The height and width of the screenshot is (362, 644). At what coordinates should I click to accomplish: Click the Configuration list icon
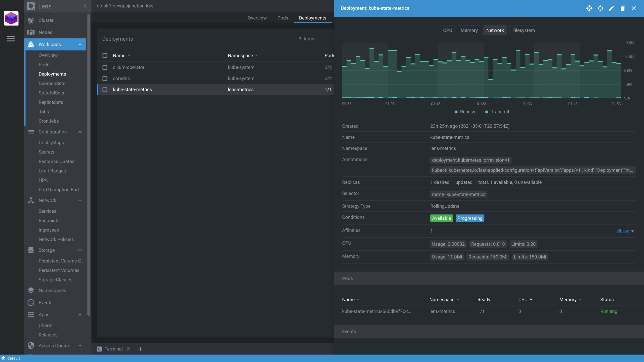tap(31, 132)
